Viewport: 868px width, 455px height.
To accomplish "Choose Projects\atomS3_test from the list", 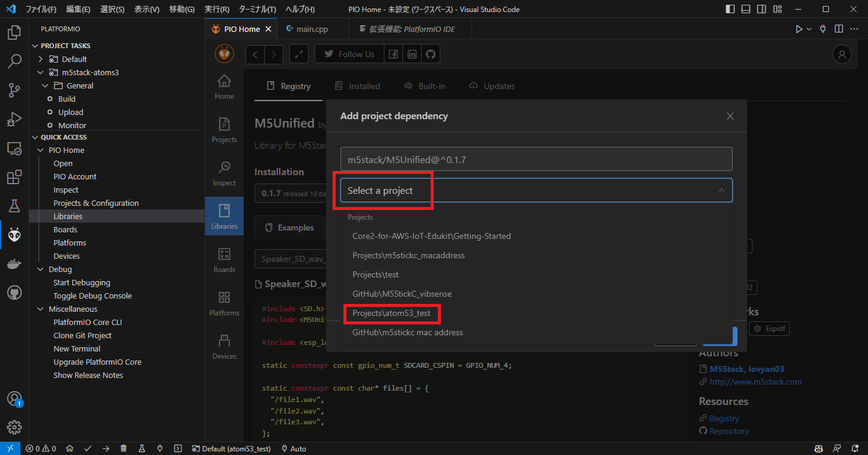I will 392,313.
